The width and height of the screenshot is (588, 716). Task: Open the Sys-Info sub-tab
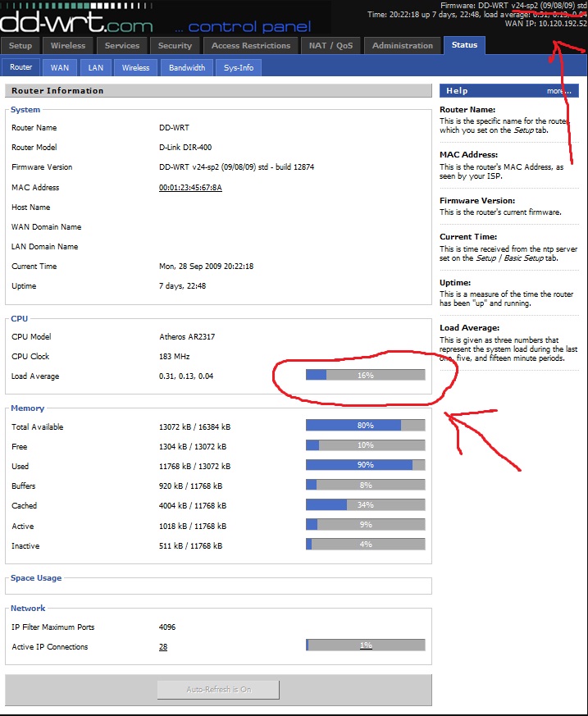click(239, 67)
